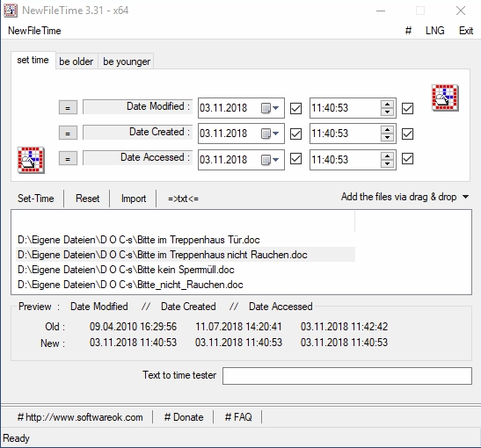Click old modified value '09.04.2010 16:29:56'
Viewport: 481px width, 448px height.
133,327
